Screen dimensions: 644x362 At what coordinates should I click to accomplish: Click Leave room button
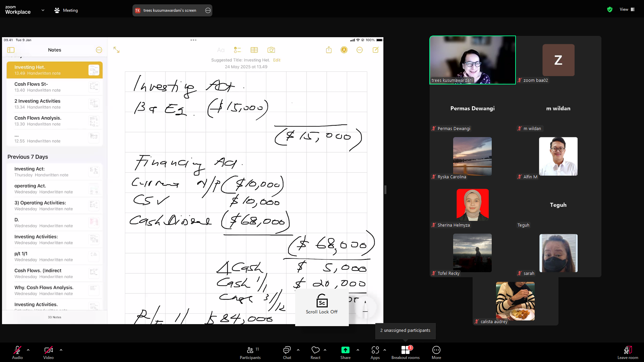pyautogui.click(x=628, y=352)
